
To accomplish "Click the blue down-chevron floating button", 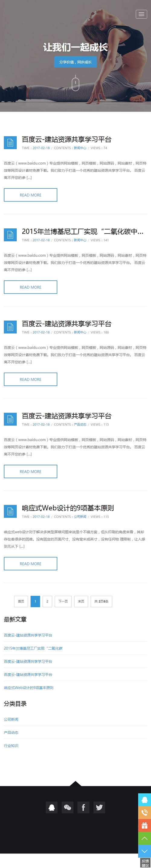I will click(x=145, y=851).
